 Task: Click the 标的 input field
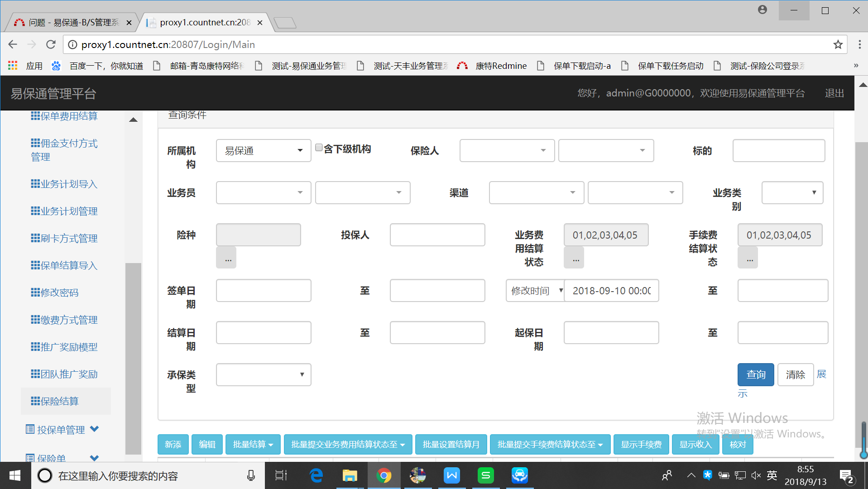coord(779,151)
